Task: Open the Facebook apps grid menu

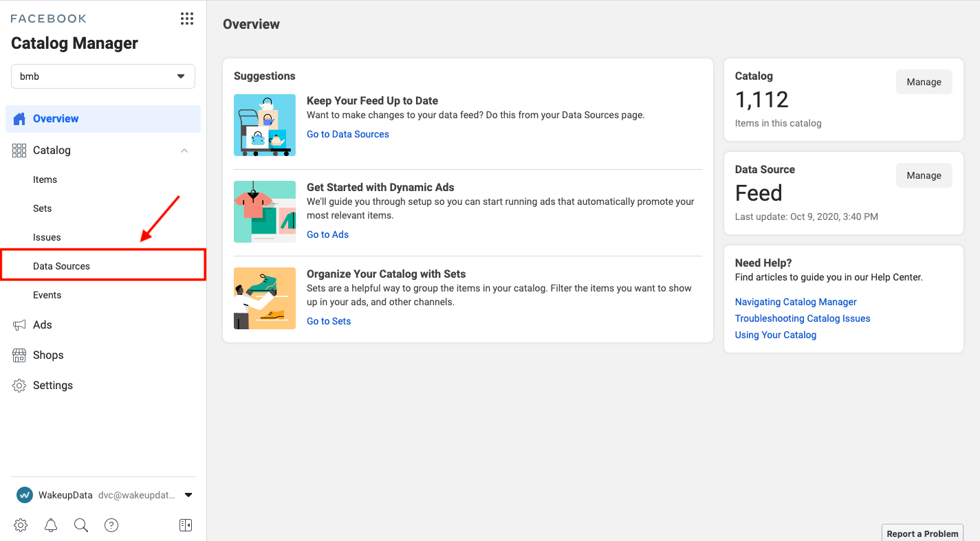Action: pos(187,19)
